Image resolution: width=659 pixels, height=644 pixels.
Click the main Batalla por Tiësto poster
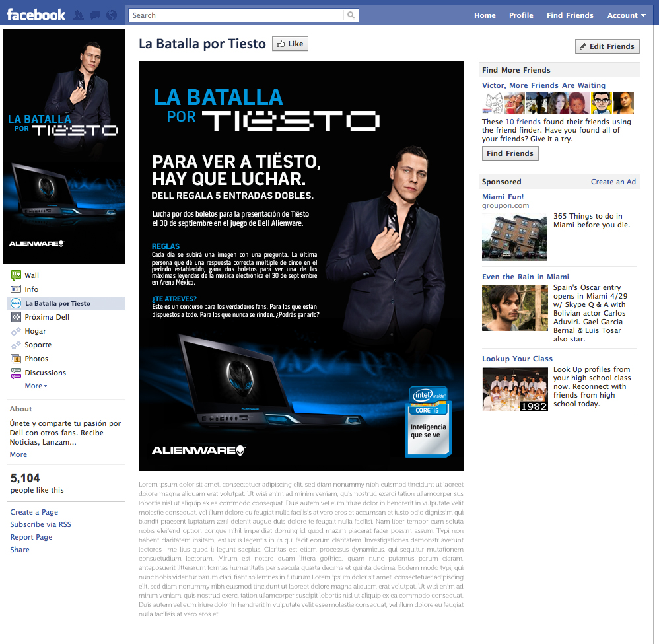(x=301, y=266)
